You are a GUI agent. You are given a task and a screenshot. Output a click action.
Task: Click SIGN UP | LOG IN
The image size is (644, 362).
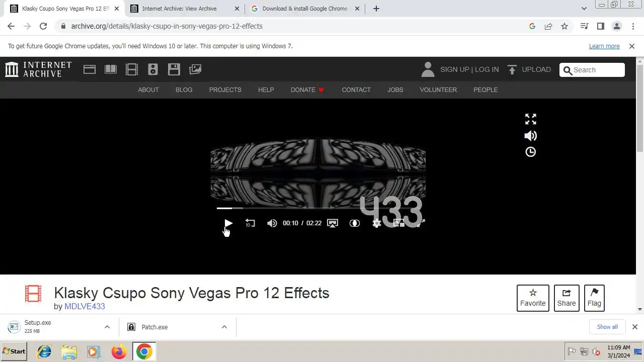tap(469, 69)
